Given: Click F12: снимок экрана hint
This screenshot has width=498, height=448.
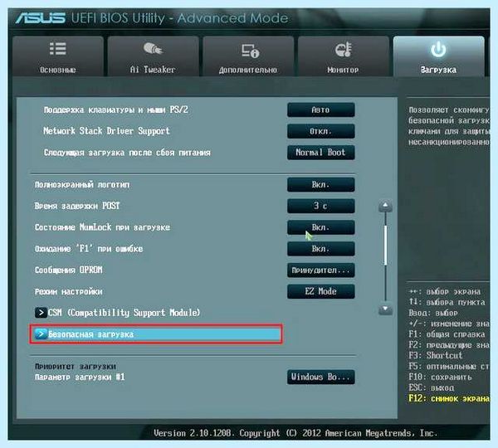Looking at the screenshot, I should coord(449,398).
